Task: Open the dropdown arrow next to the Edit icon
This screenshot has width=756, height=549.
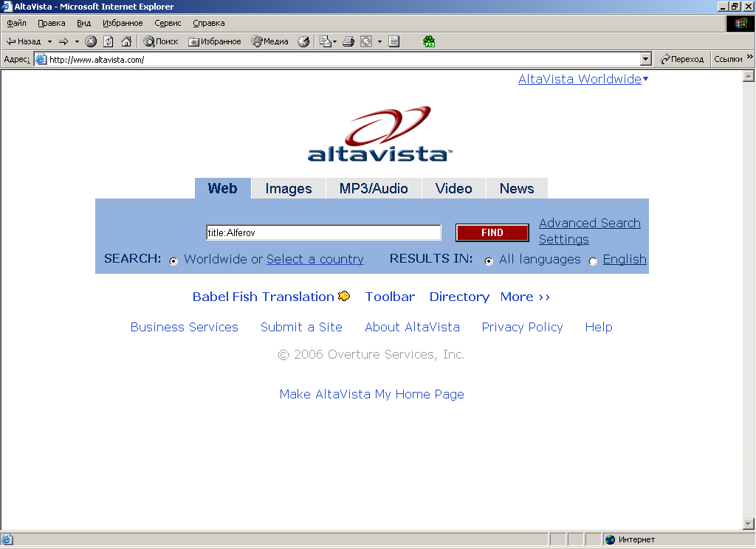Action: [x=380, y=41]
